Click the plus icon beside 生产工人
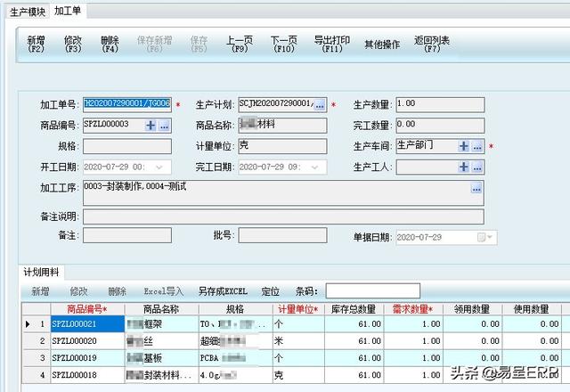The width and height of the screenshot is (570, 392). [464, 167]
